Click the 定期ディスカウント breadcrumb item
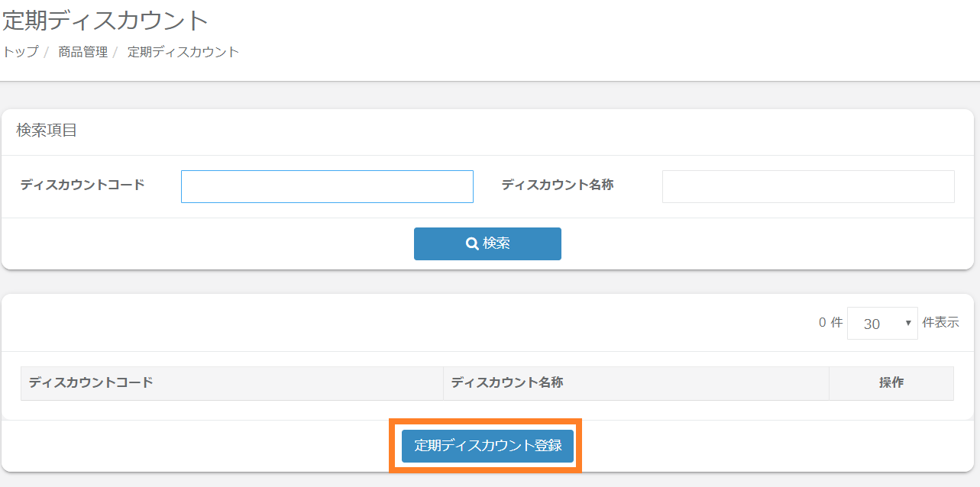Screen dimensions: 980x487 [x=183, y=52]
